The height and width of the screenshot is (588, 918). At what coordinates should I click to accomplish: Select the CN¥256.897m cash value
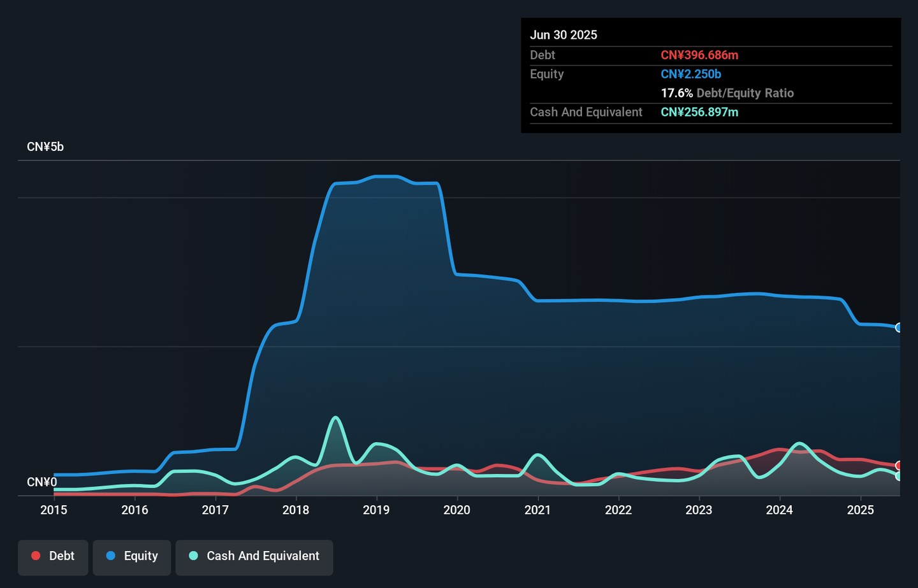(x=699, y=112)
